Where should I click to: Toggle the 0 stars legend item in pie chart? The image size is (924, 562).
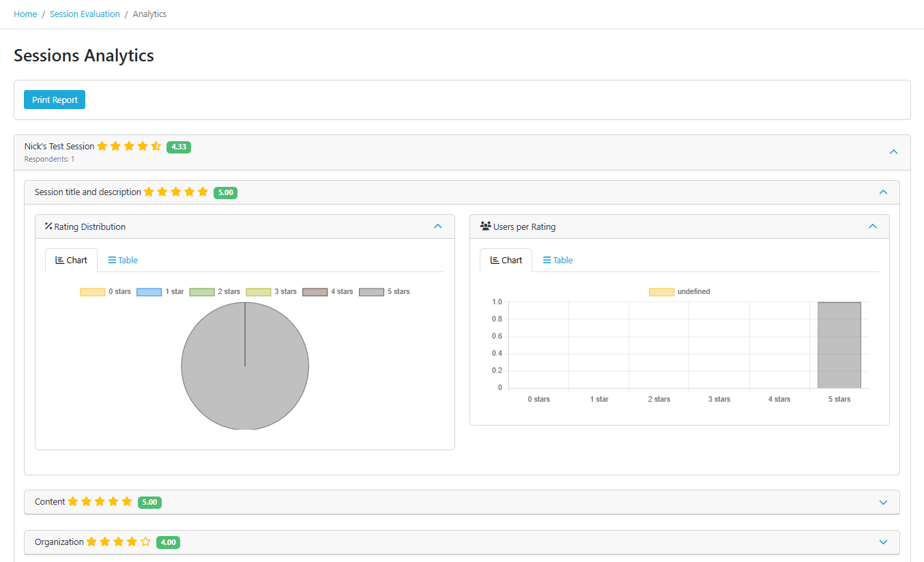coord(105,292)
